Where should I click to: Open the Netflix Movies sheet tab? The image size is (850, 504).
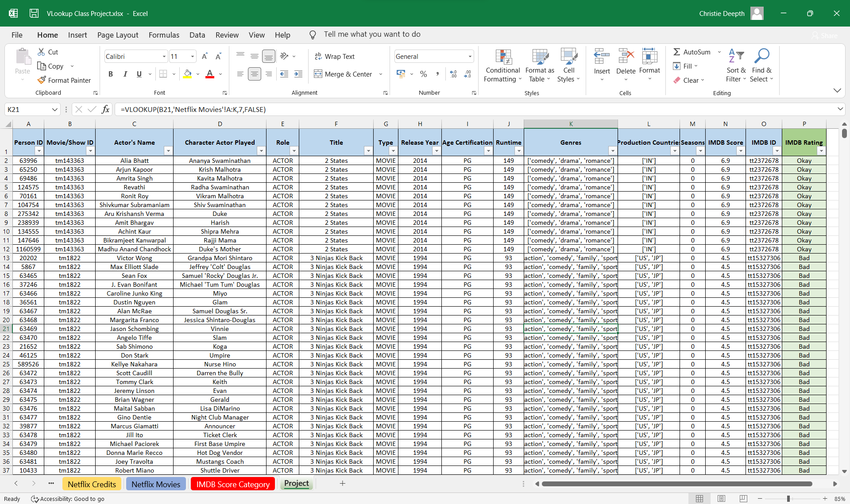point(156,484)
